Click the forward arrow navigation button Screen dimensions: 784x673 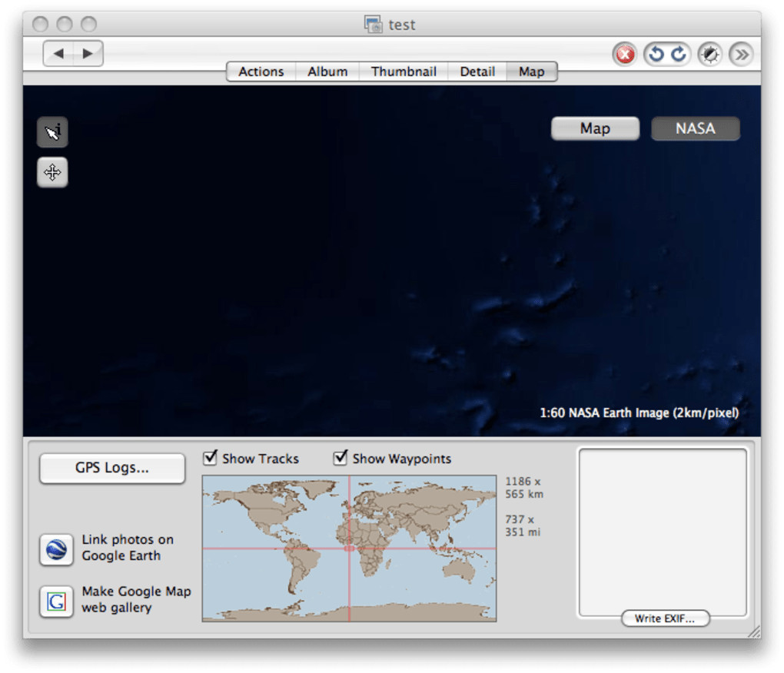88,54
